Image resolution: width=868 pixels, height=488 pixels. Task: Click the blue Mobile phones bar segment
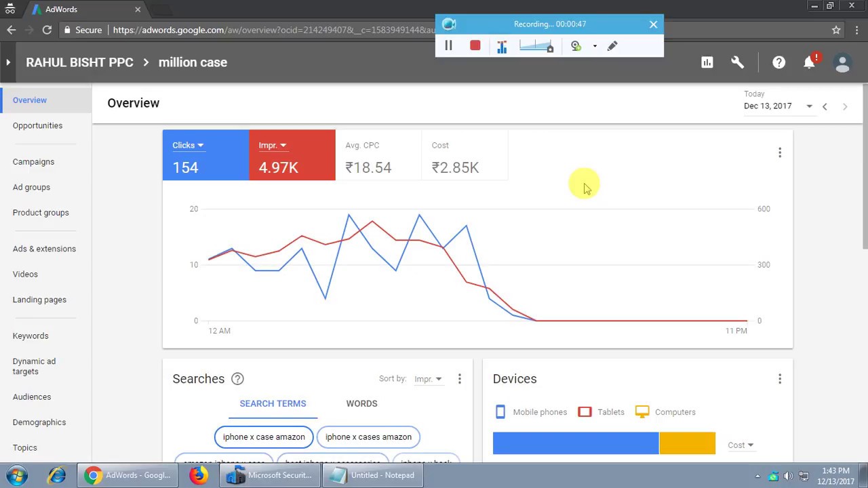tap(576, 443)
